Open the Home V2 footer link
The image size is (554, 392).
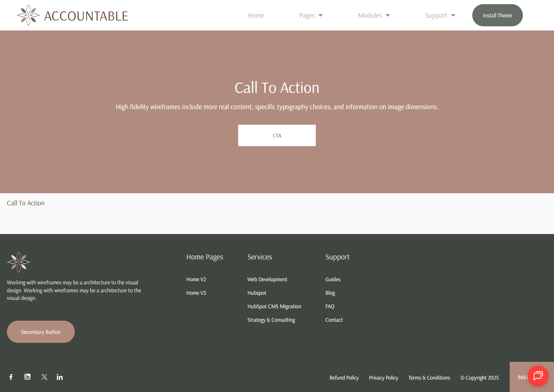click(196, 279)
